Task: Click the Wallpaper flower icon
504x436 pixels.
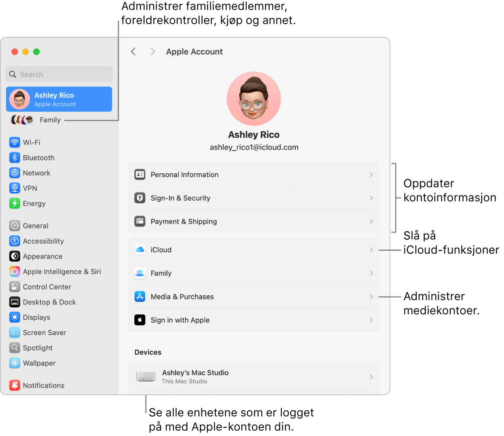Action: click(15, 363)
